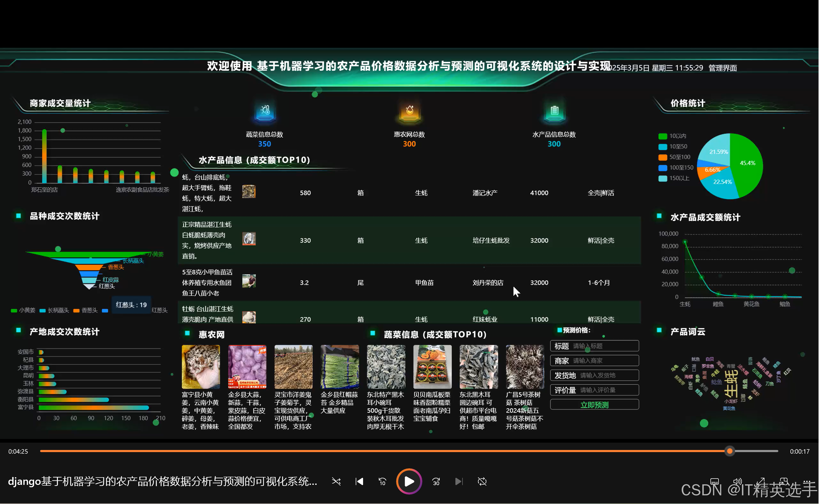This screenshot has height=504, width=819.
Task: Click the 红葱头 funnel label
Action: (x=107, y=286)
